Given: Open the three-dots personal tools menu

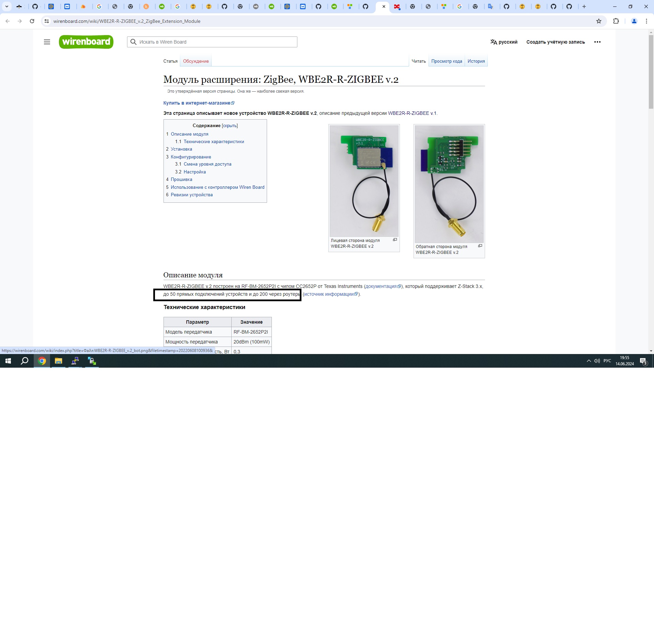Looking at the screenshot, I should [x=597, y=42].
